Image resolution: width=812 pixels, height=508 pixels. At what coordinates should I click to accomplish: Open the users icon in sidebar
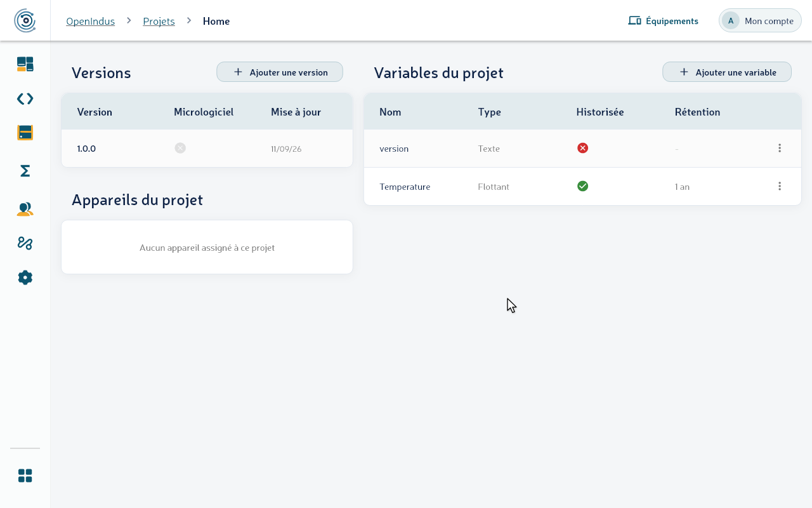pyautogui.click(x=25, y=209)
